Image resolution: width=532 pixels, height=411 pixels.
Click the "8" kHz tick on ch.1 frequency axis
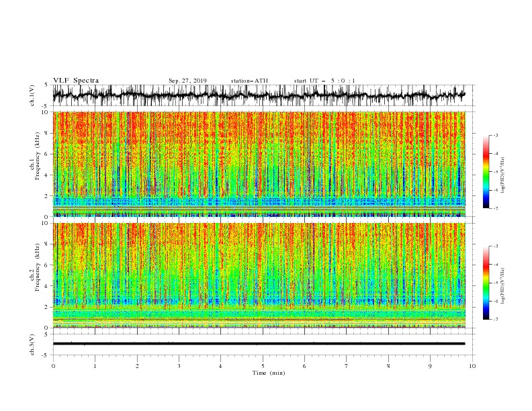(x=47, y=133)
